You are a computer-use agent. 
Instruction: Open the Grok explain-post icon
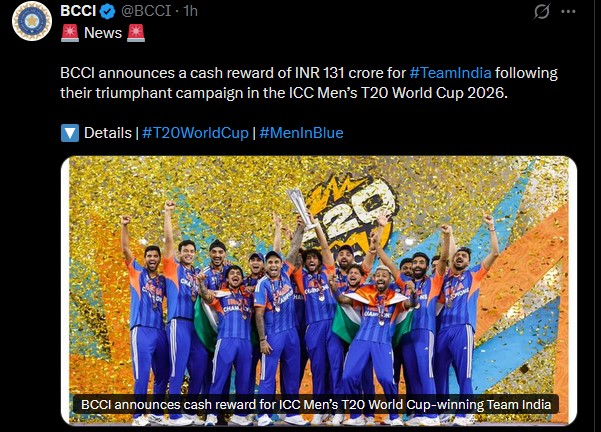(x=541, y=12)
